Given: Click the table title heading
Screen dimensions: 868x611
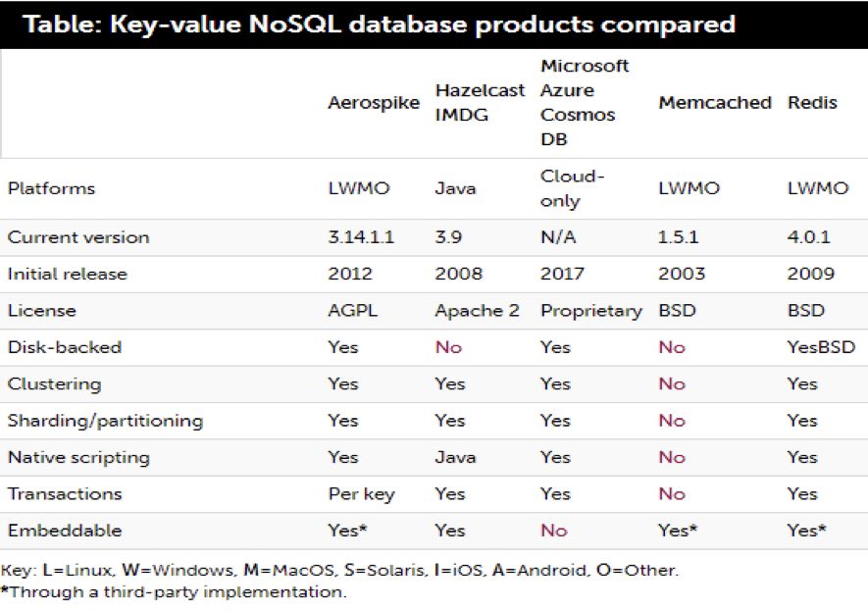Looking at the screenshot, I should (x=379, y=24).
